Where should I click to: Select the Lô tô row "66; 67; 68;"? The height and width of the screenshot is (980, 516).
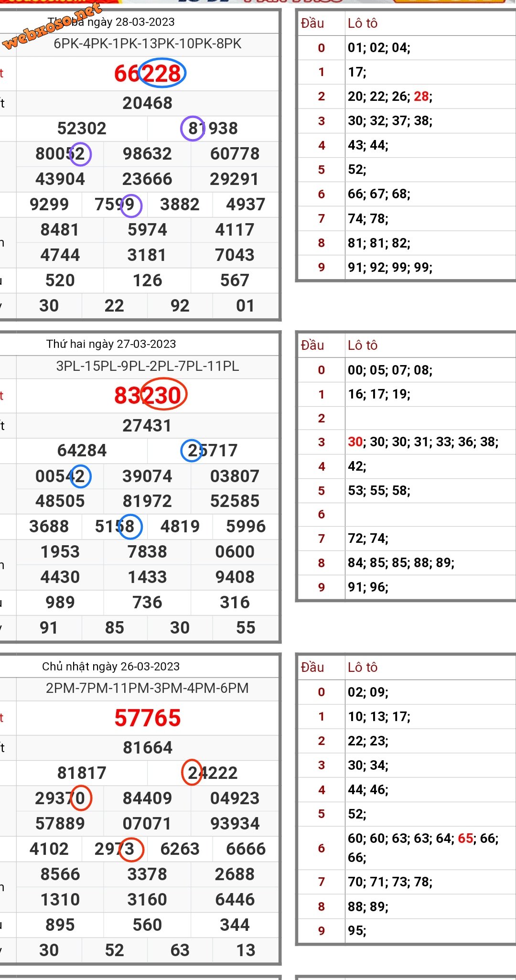(x=379, y=194)
